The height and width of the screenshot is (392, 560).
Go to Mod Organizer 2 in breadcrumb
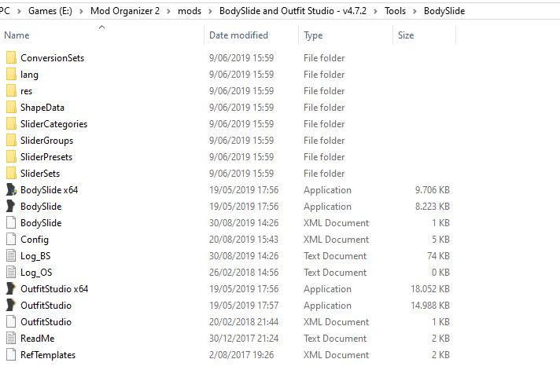pyautogui.click(x=125, y=11)
